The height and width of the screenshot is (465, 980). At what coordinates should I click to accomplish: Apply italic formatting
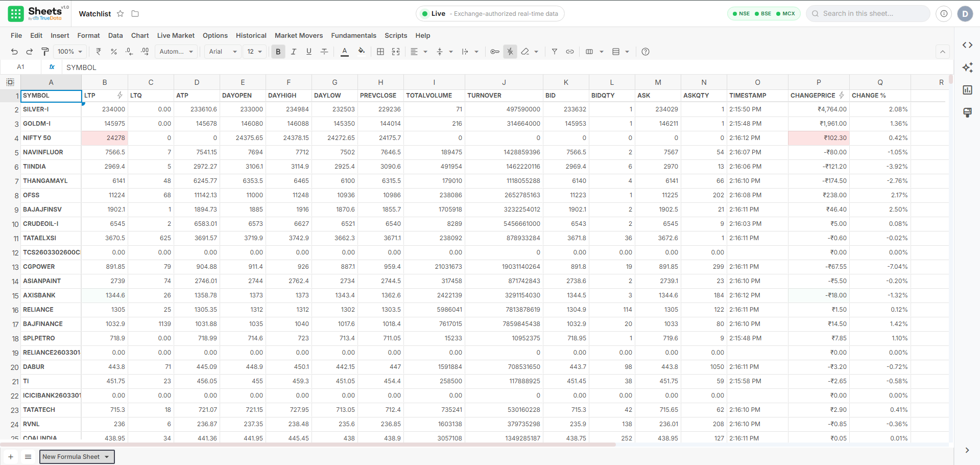294,52
